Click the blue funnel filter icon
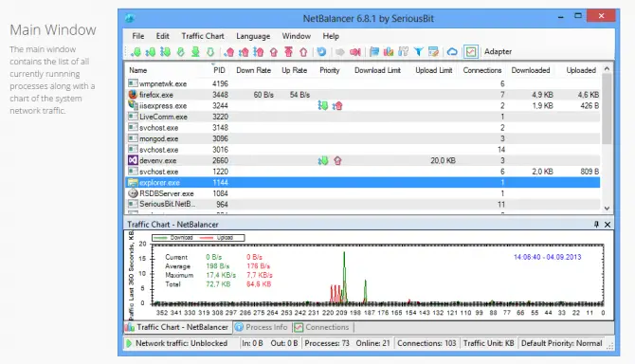The image size is (635, 364). point(418,52)
